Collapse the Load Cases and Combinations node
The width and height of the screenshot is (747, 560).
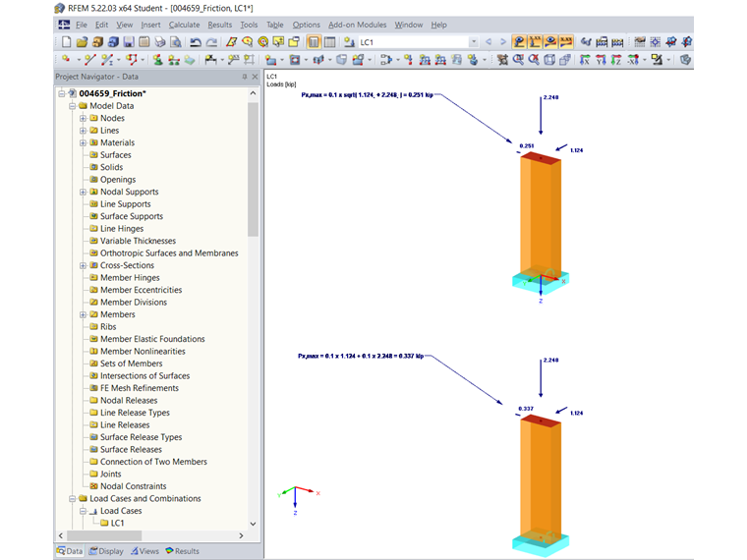pos(73,499)
